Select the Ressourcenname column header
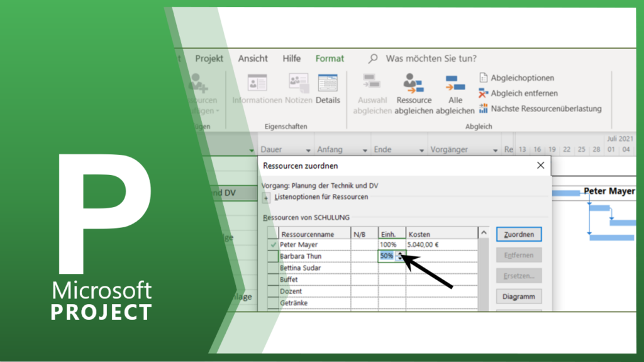The height and width of the screenshot is (362, 644). pyautogui.click(x=314, y=234)
